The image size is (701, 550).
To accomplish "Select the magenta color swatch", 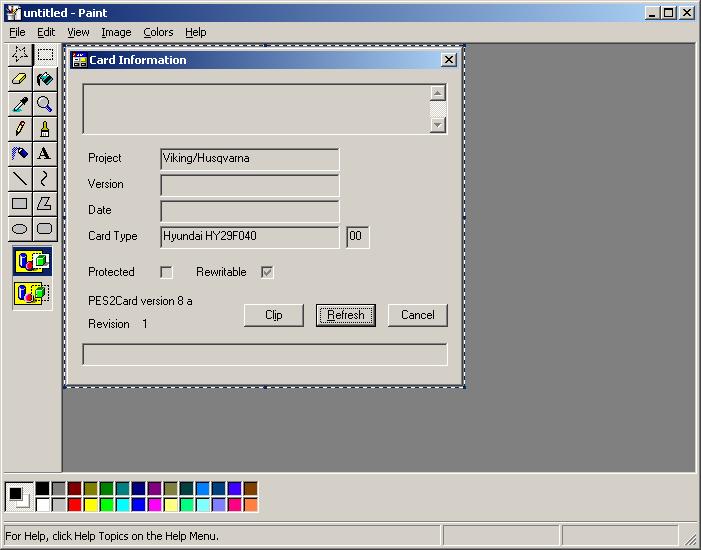I will (155, 505).
